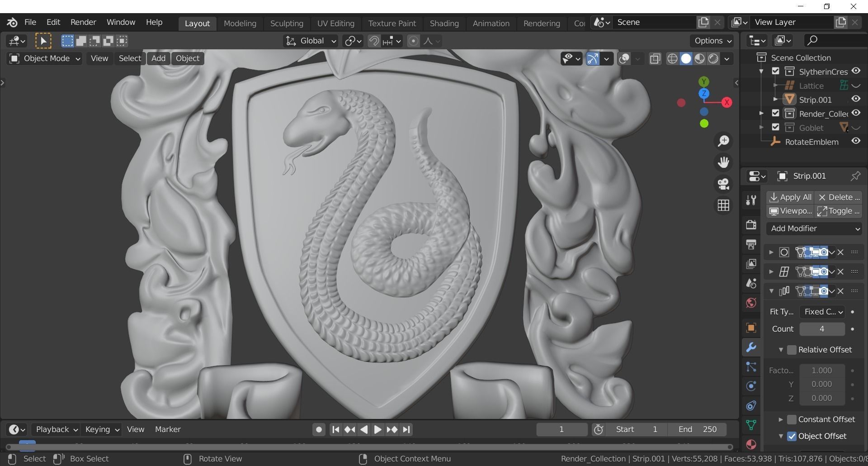Viewport: 868px width, 466px height.
Task: Open the Physics properties tab
Action: pos(751,386)
